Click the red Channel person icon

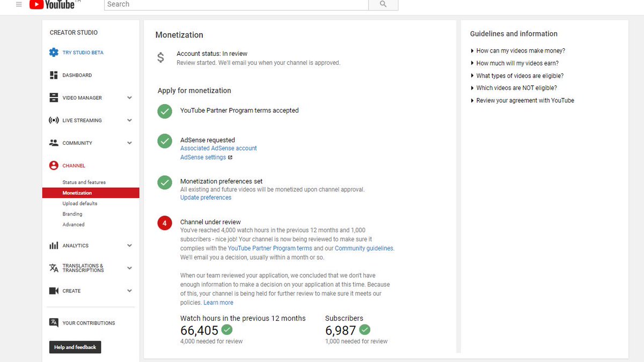click(x=54, y=166)
